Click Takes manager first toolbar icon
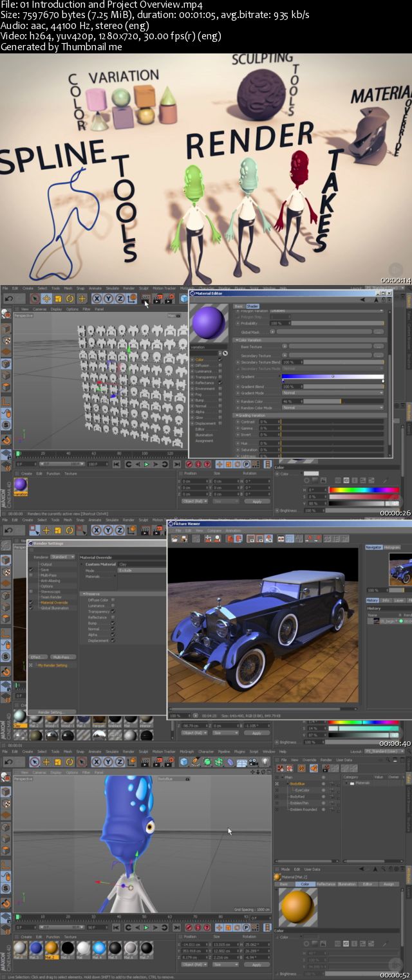Image resolution: width=412 pixels, height=980 pixels. (x=280, y=768)
